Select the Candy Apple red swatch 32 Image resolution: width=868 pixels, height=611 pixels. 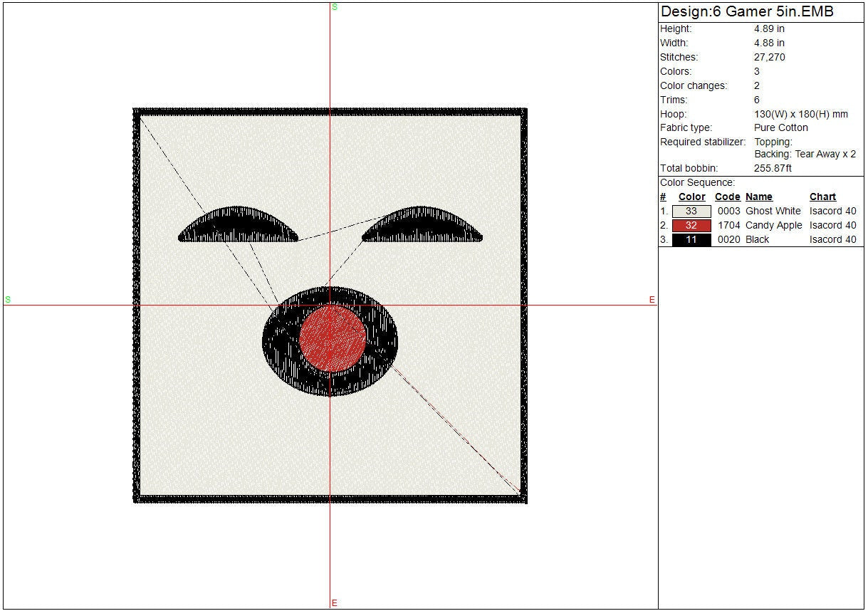[691, 226]
